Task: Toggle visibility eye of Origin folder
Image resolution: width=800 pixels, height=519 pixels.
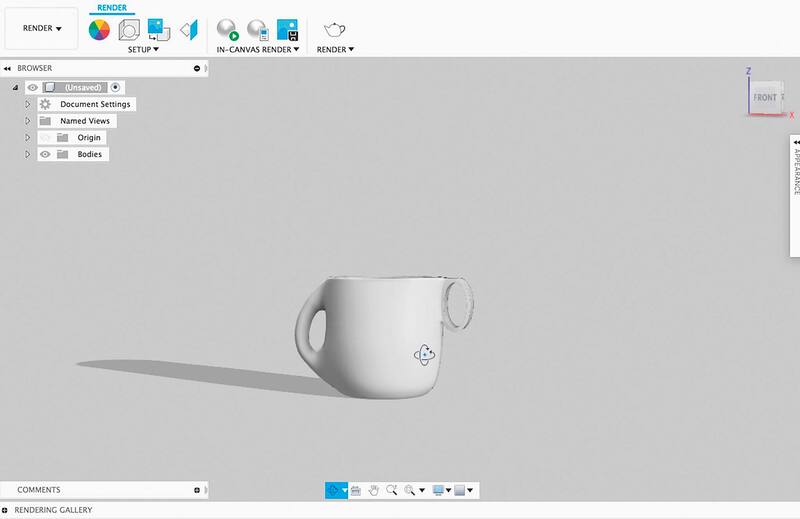Action: point(45,138)
